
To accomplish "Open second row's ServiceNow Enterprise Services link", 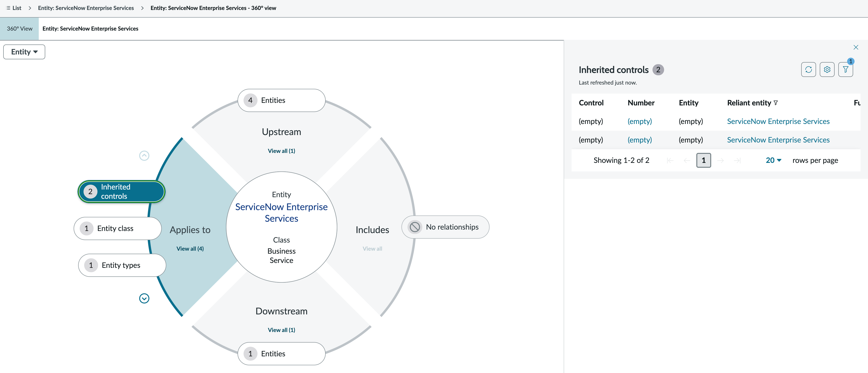I will 778,140.
